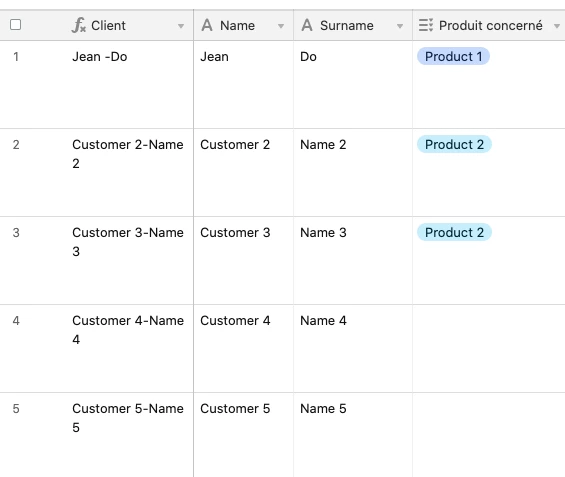Image resolution: width=565 pixels, height=477 pixels.
Task: Select row number 5
Action: [16, 409]
